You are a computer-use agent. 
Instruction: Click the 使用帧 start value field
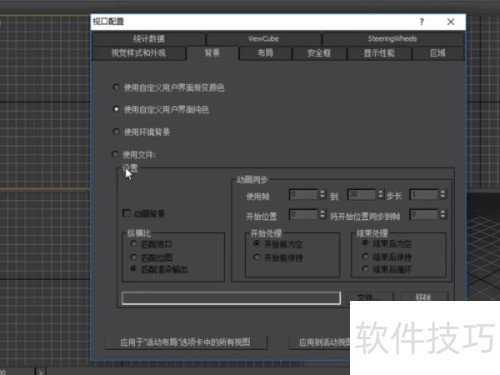[x=304, y=194]
